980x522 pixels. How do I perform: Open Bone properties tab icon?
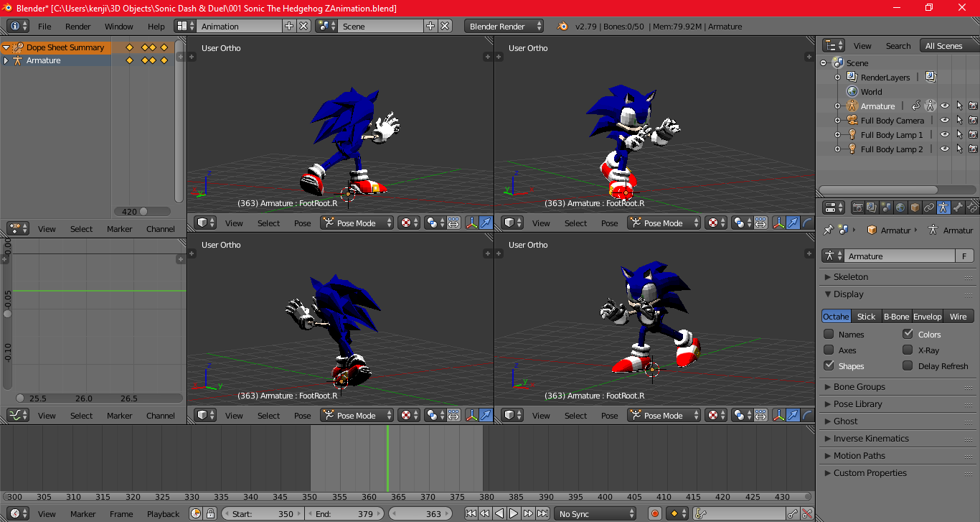pyautogui.click(x=957, y=208)
